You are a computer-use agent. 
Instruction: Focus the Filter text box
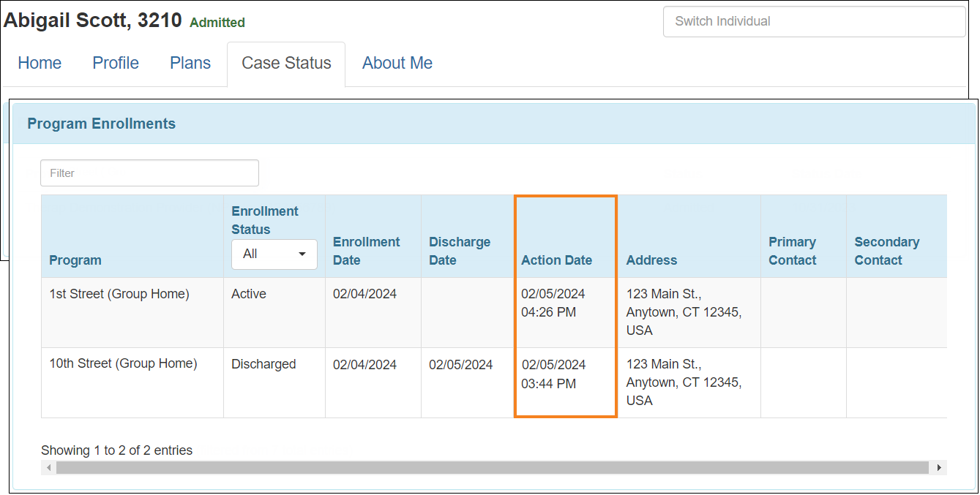[149, 173]
